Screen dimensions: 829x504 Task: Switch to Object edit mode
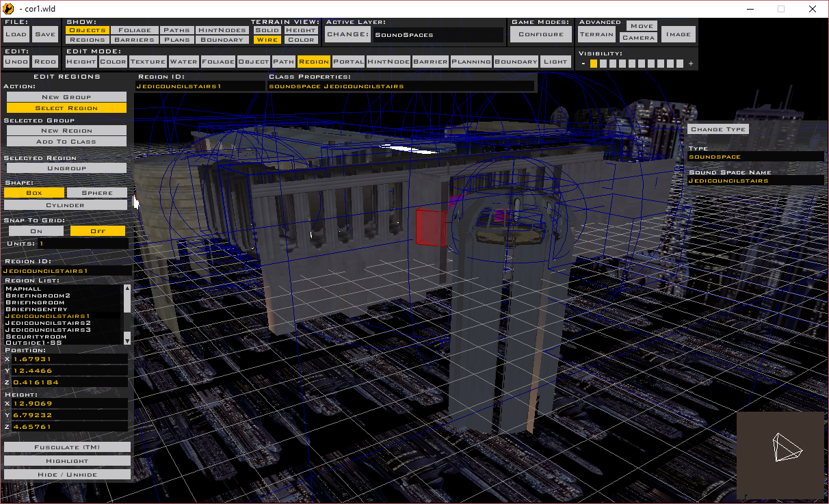[x=254, y=62]
